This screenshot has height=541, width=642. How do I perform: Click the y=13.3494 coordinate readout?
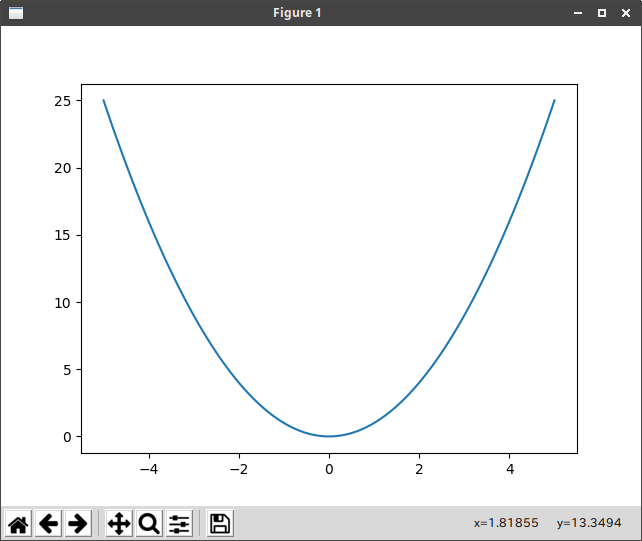pos(589,523)
